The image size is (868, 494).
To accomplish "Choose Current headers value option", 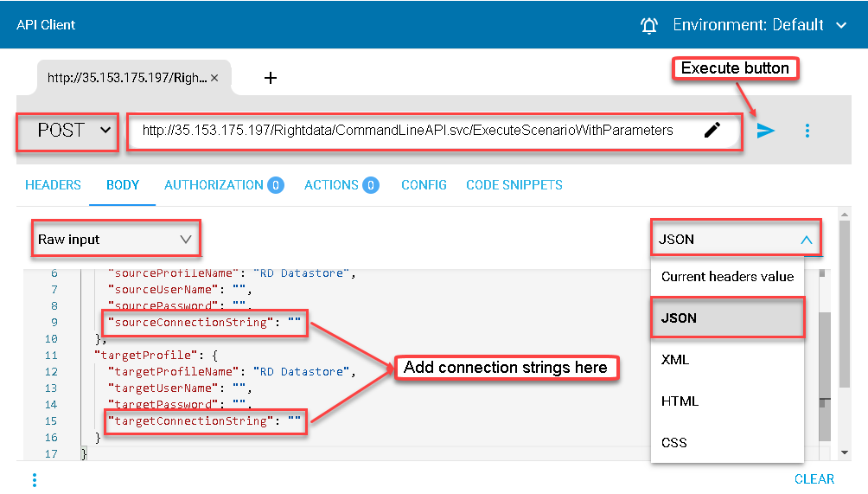I will (x=727, y=276).
